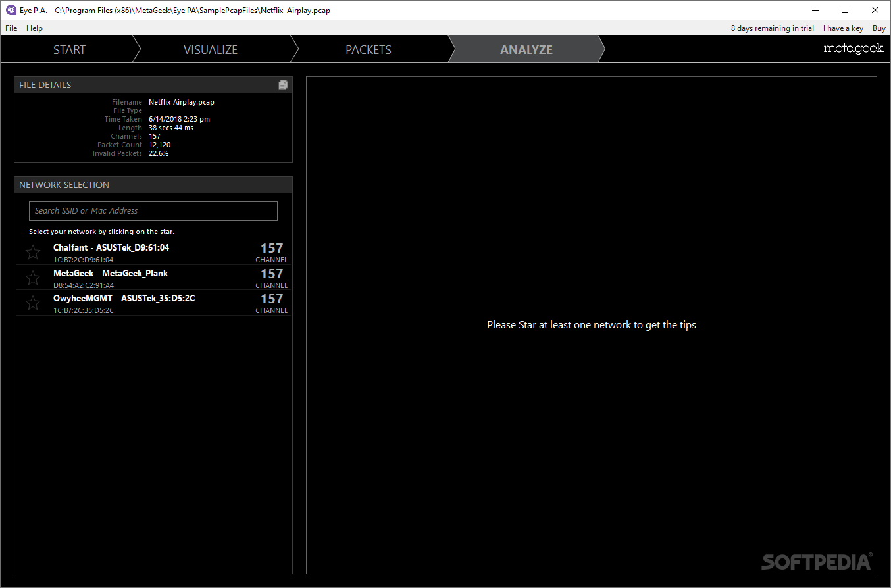
Task: Click the Packet Count value 12,120
Action: click(159, 145)
